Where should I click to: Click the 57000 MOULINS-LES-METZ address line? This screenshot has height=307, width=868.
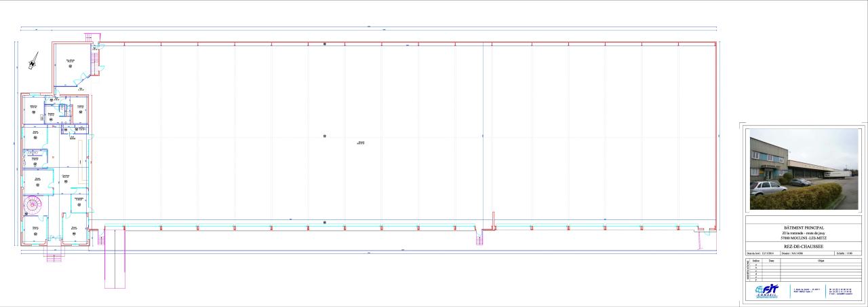(x=803, y=238)
